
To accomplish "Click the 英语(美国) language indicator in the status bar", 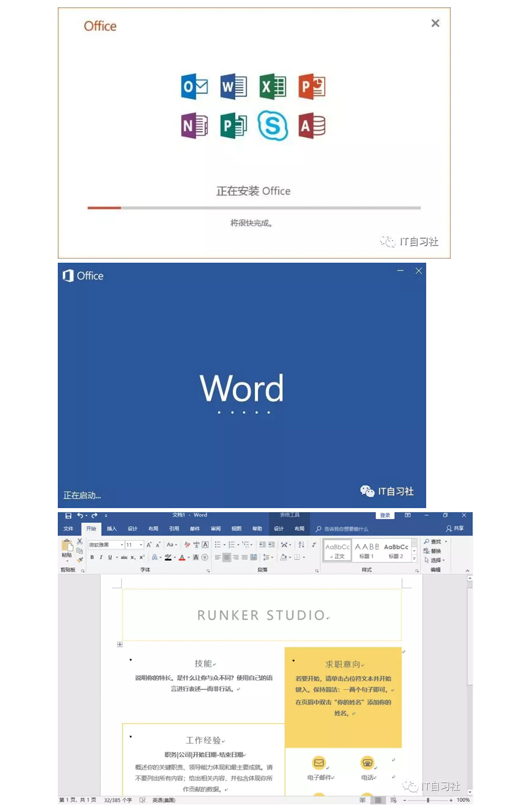I will [x=164, y=800].
